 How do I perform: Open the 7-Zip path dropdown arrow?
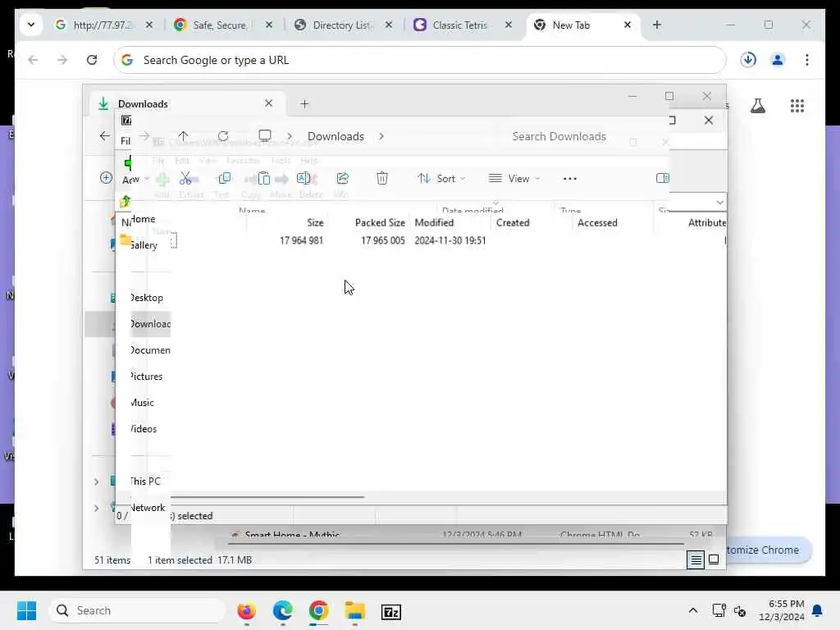[719, 203]
